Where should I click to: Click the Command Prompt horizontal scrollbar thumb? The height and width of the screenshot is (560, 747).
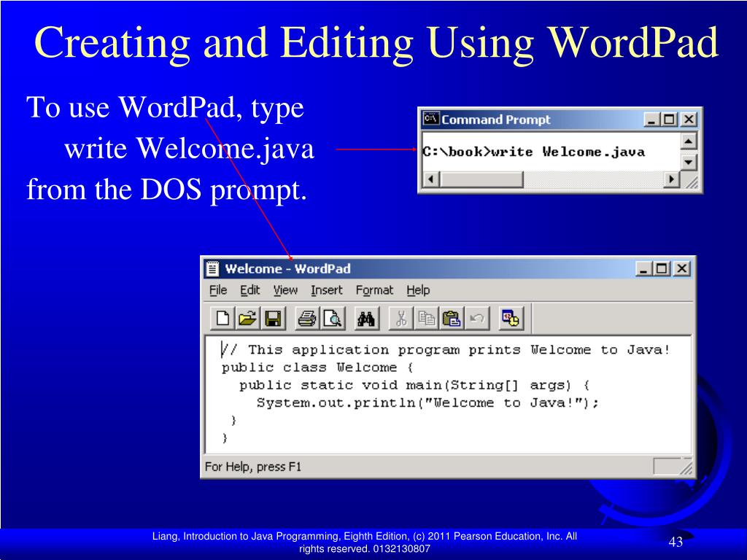[481, 179]
